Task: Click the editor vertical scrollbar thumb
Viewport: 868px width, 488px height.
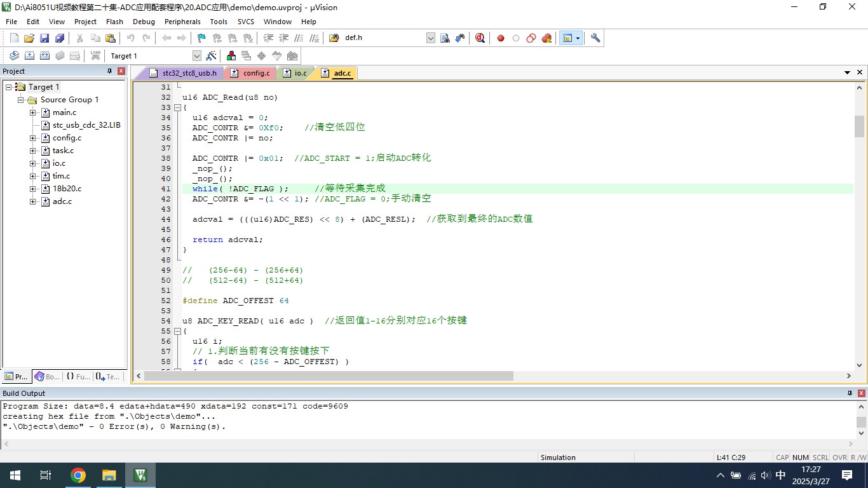Action: click(x=859, y=126)
